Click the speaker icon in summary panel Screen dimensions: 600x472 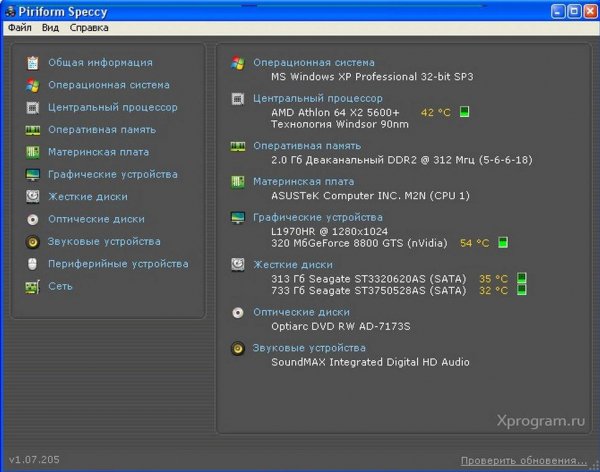click(x=238, y=348)
